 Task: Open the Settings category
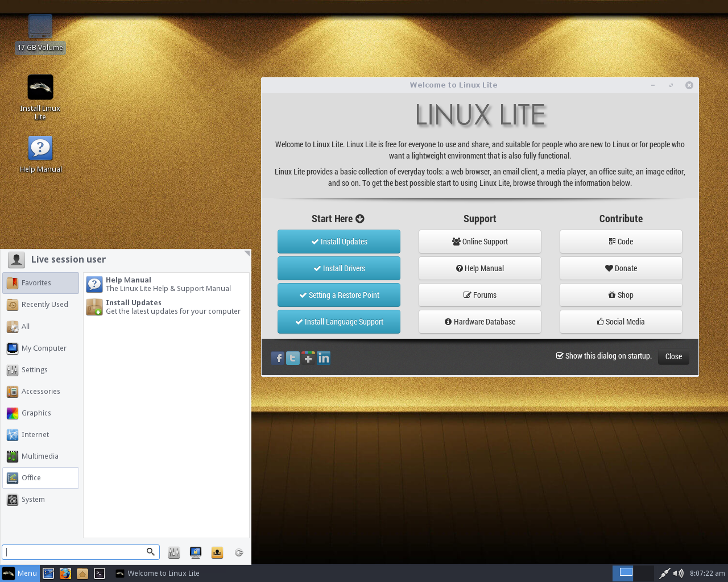40,369
